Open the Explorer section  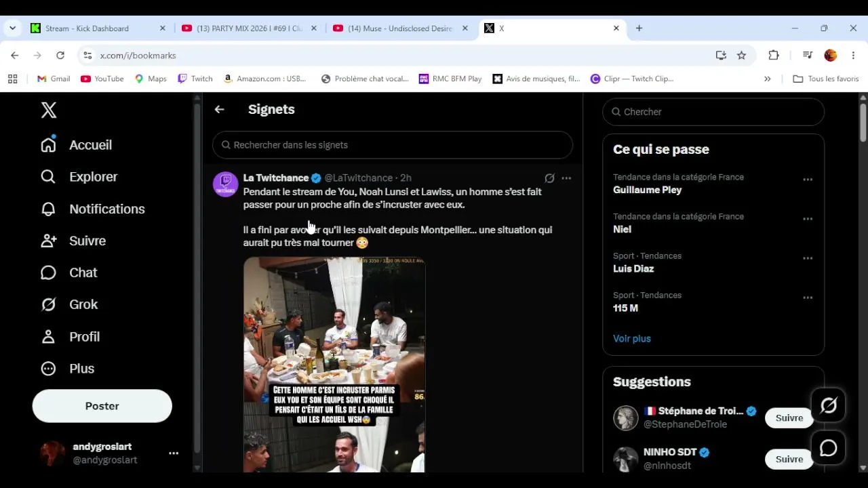pyautogui.click(x=79, y=177)
